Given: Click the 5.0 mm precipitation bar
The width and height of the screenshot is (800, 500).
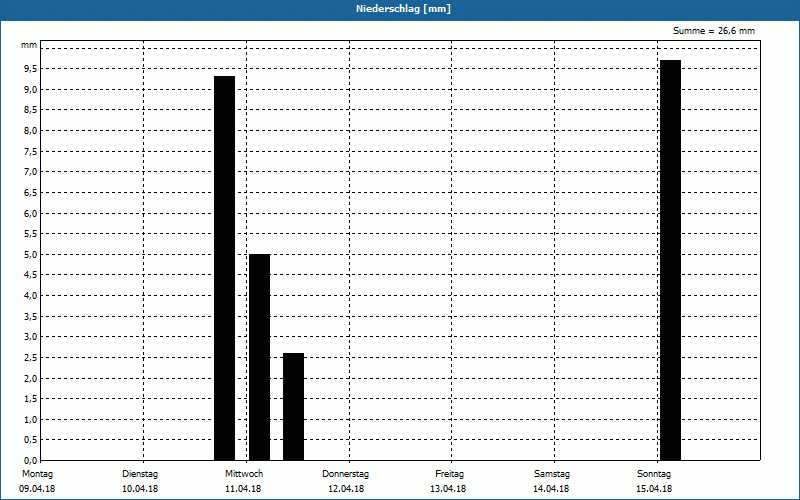Looking at the screenshot, I should click(259, 357).
